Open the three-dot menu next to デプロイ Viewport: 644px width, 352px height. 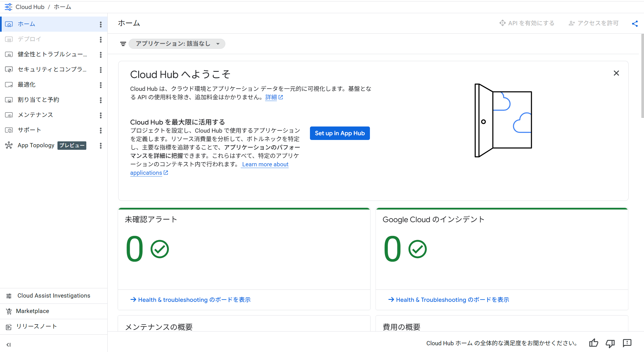100,40
